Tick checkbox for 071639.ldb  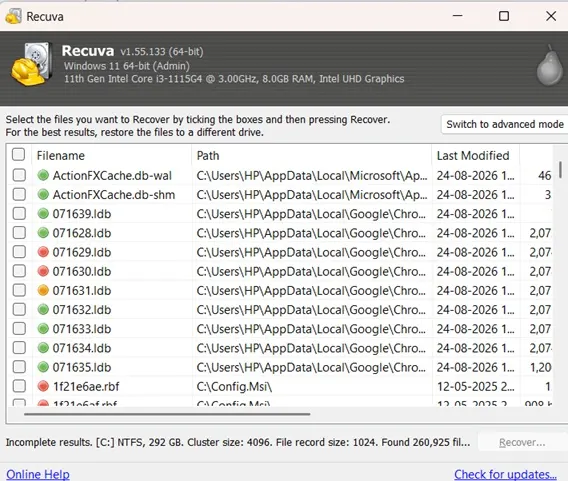click(x=19, y=214)
